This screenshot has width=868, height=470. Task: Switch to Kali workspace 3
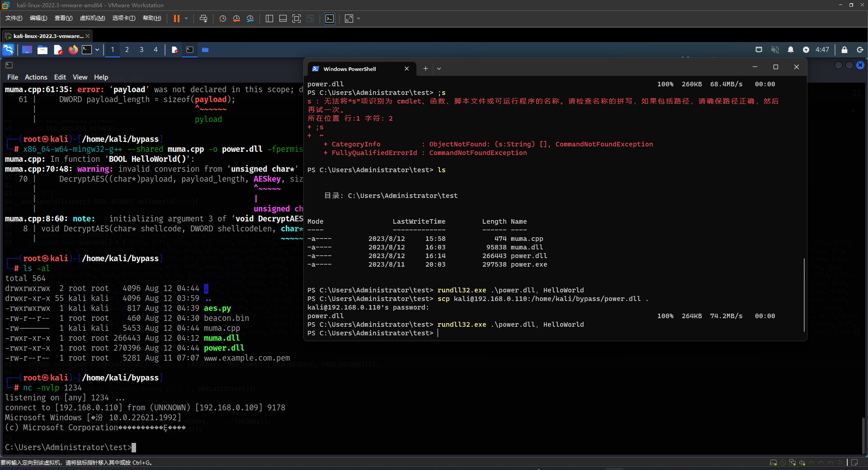(x=142, y=50)
